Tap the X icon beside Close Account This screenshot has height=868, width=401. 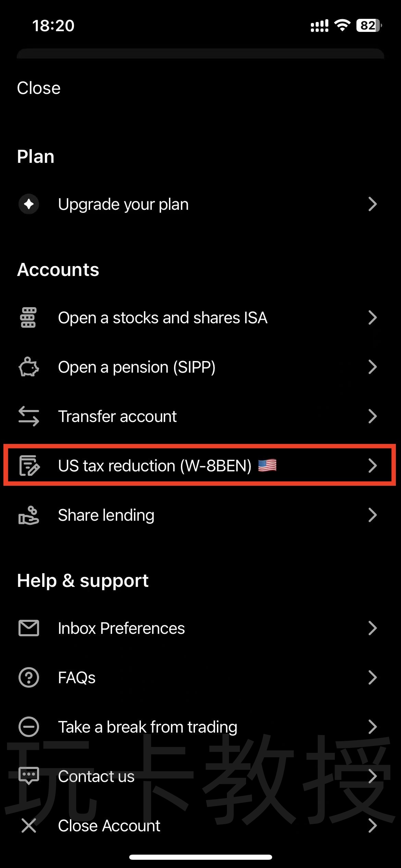tap(29, 825)
